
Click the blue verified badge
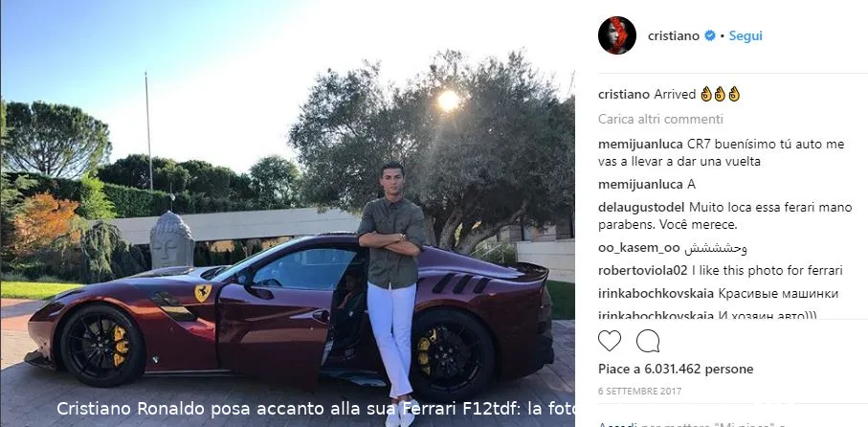[710, 36]
